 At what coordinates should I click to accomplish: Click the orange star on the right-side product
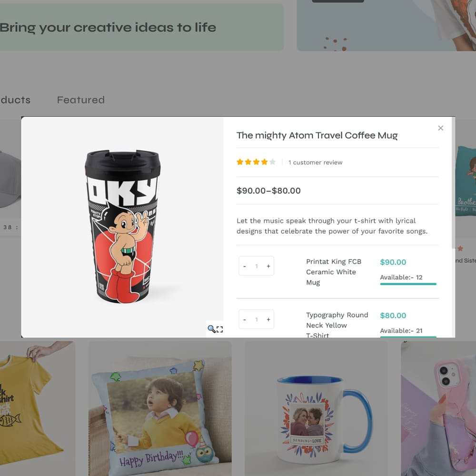pos(460,248)
